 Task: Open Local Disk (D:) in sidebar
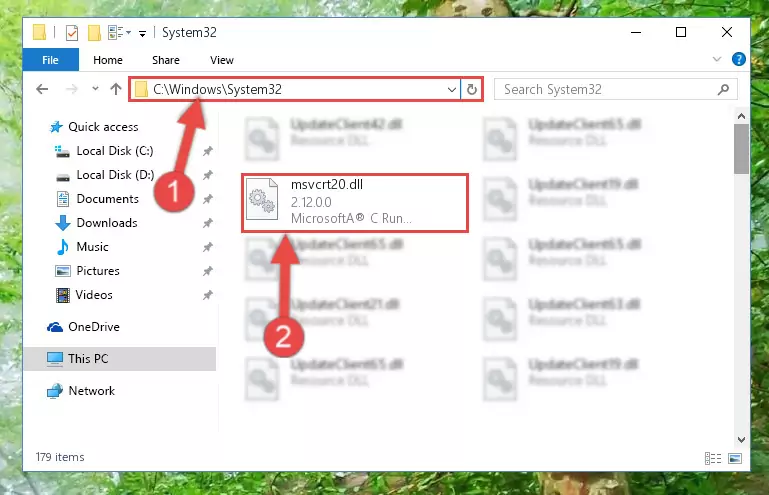[x=115, y=175]
